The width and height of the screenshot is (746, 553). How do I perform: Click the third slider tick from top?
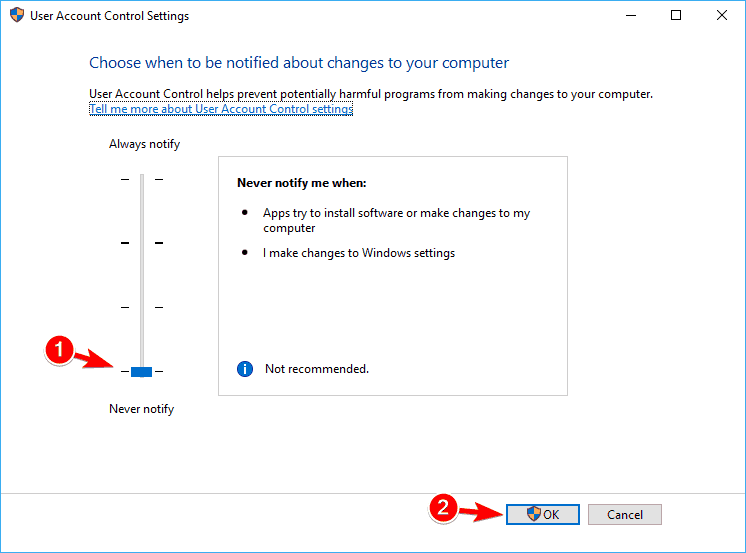tap(142, 307)
